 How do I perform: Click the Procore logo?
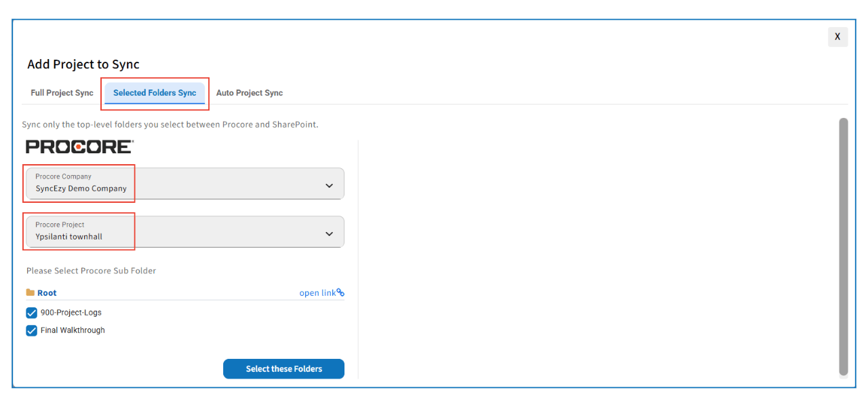[x=79, y=146]
